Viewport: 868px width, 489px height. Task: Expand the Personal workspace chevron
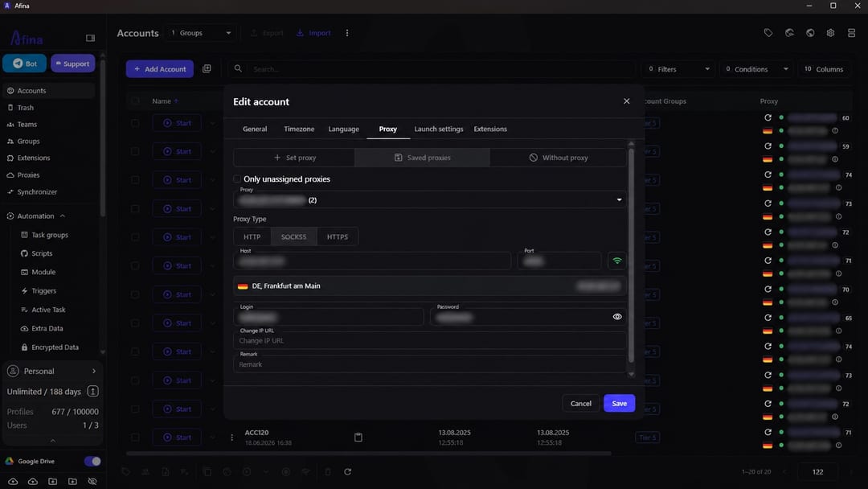coord(93,371)
